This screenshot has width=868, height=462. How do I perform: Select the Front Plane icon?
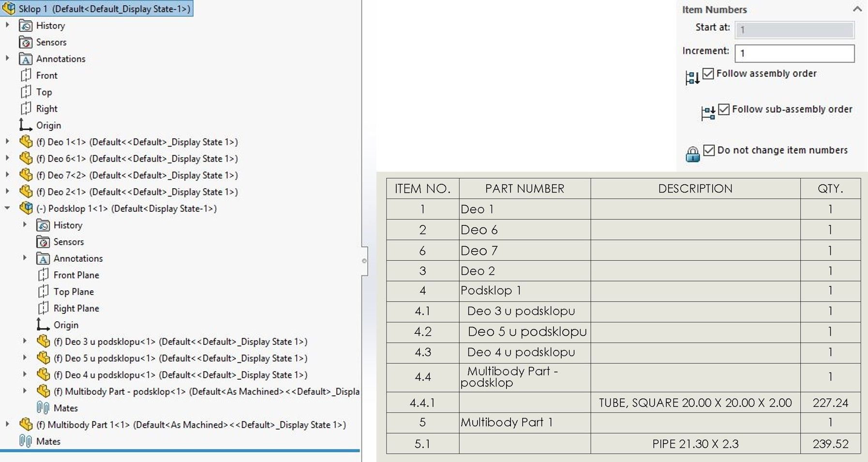pyautogui.click(x=44, y=274)
